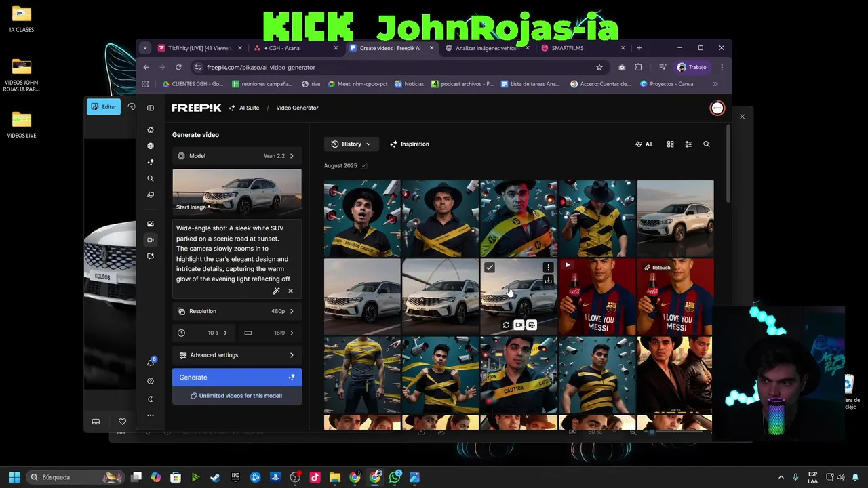The width and height of the screenshot is (868, 488).
Task: Open the image generator icon in sidebar
Action: coord(151,224)
